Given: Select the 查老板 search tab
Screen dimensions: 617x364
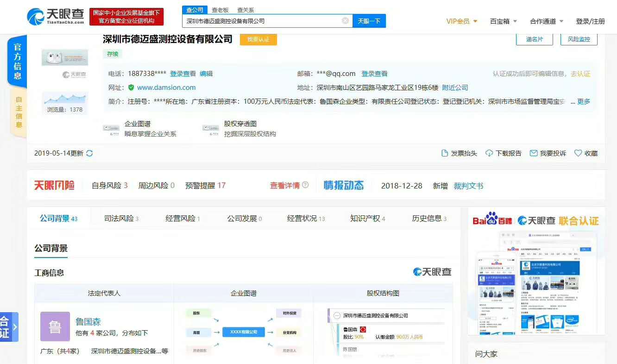Looking at the screenshot, I should 220,10.
